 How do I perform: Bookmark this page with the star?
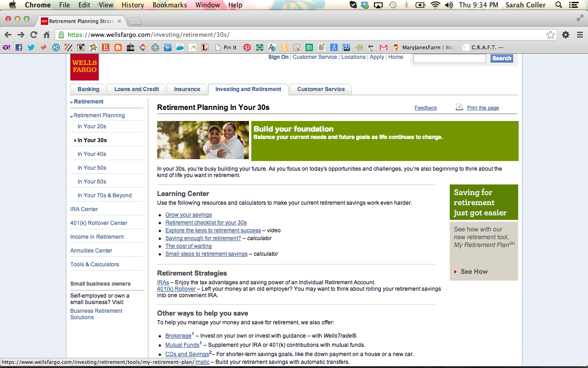550,35
